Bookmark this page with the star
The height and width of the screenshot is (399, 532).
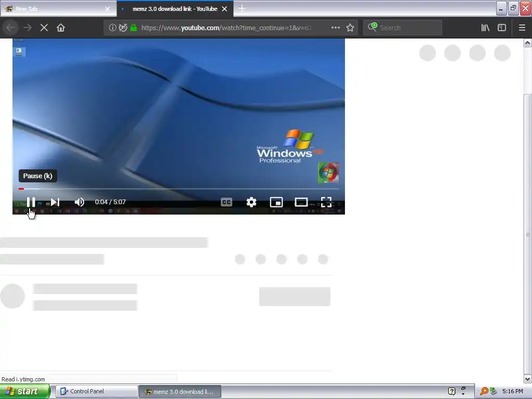350,28
